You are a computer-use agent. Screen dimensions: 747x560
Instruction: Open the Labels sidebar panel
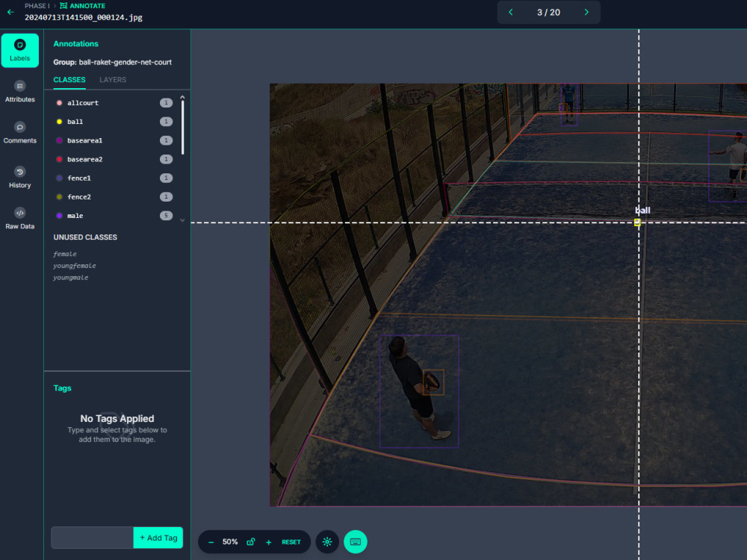click(20, 51)
